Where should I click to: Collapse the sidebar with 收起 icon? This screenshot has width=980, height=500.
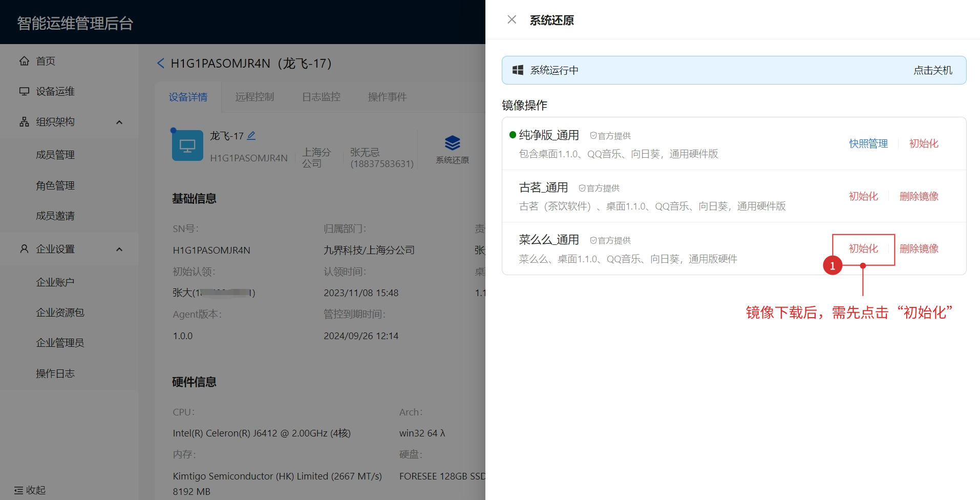coord(19,490)
